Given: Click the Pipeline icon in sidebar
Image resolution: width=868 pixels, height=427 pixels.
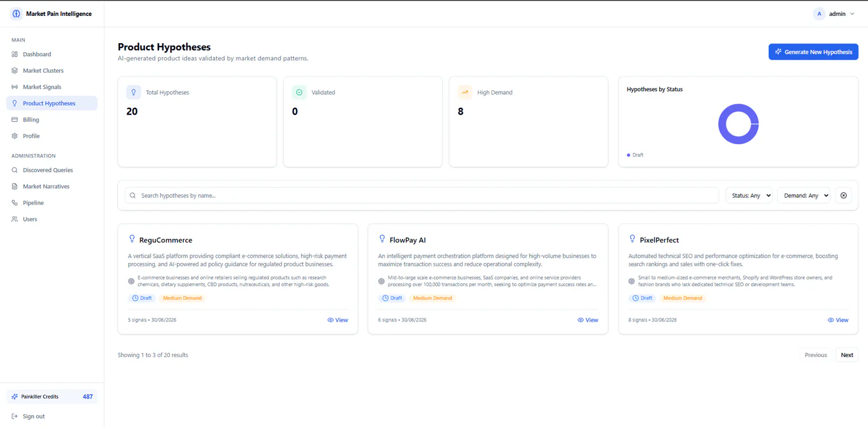Looking at the screenshot, I should click(15, 203).
